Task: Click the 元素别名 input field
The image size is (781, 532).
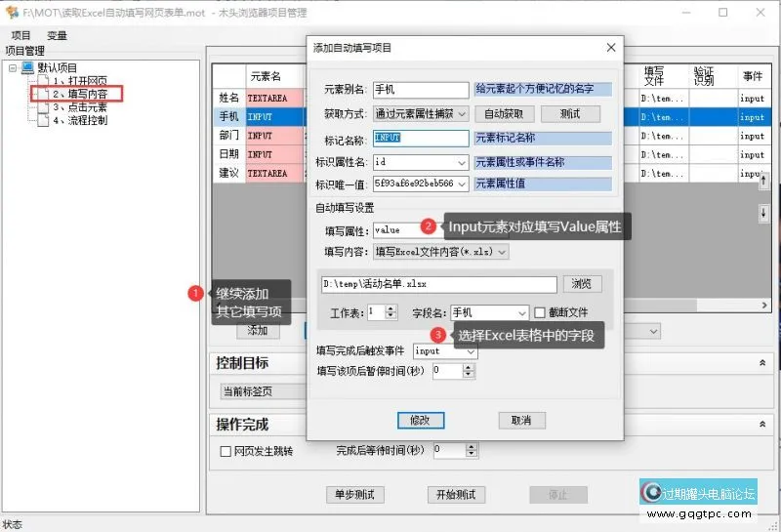Action: click(421, 90)
